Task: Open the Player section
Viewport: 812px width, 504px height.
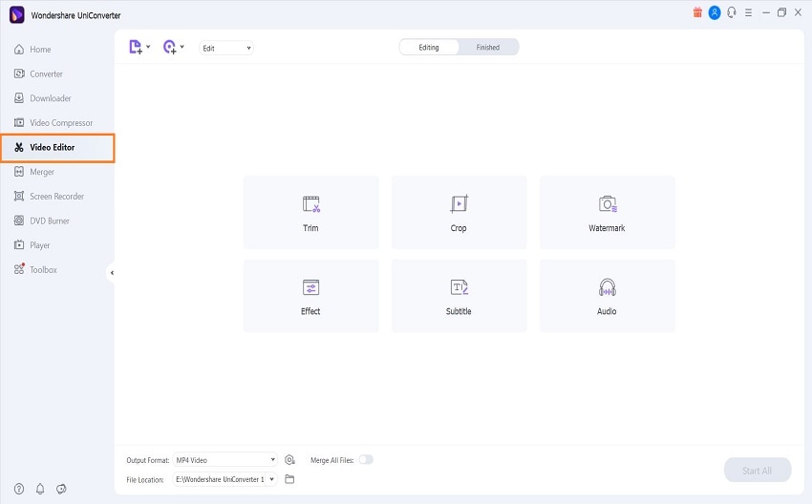Action: click(32, 245)
